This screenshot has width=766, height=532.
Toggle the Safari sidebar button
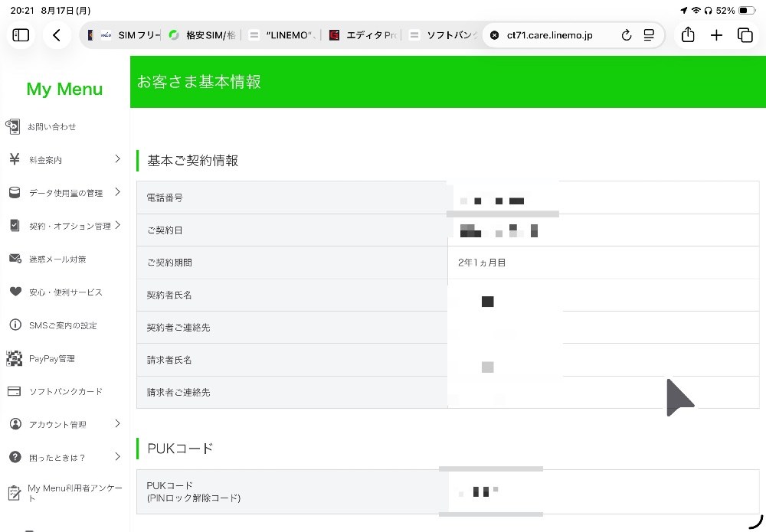coord(21,35)
